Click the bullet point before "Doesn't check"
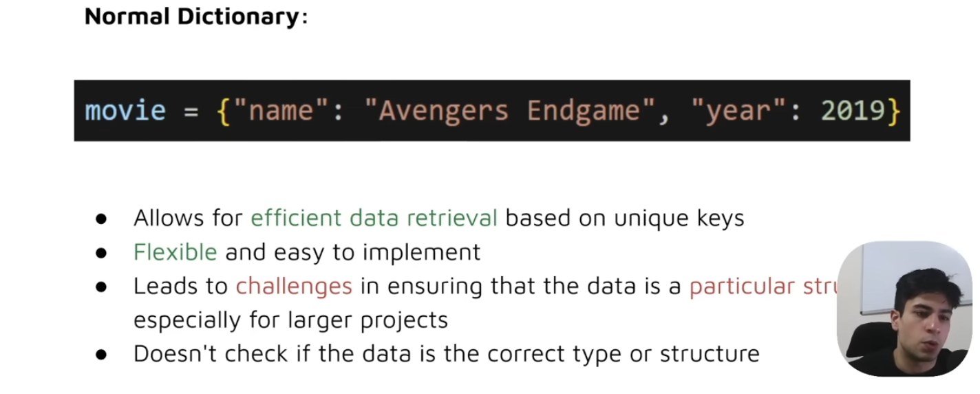This screenshot has height=394, width=980. click(x=102, y=355)
